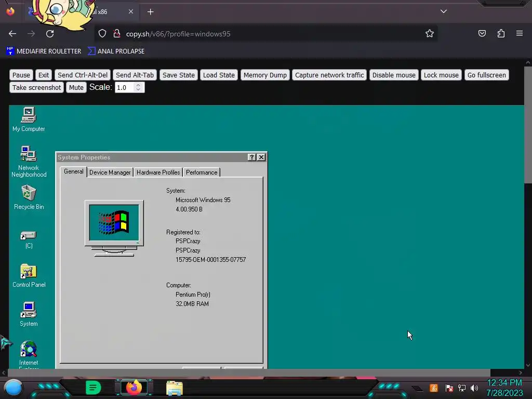Select the Recycle Bin icon
This screenshot has width=532, height=399.
(29, 197)
